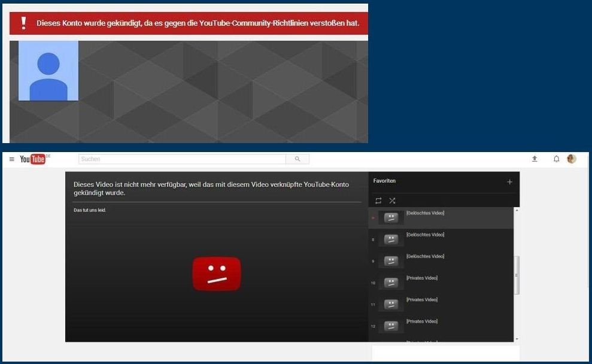Select the thumbnail of playlist item 9

click(391, 261)
